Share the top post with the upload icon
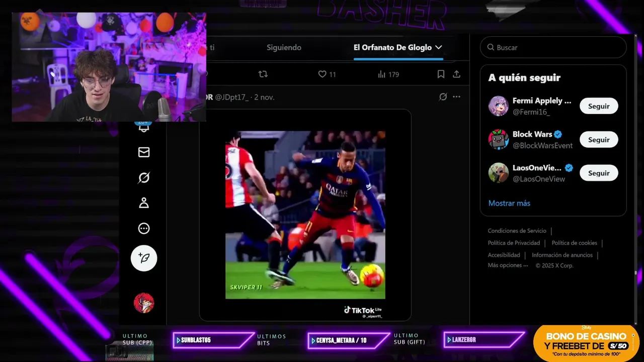The image size is (644, 362). pos(456,74)
